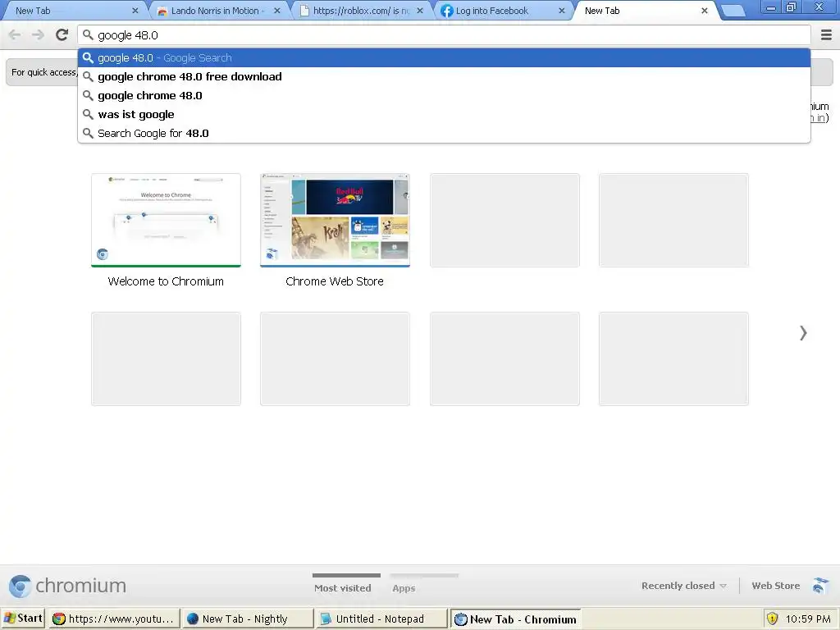Minimize the Chromium window
The image size is (840, 630).
771,7
